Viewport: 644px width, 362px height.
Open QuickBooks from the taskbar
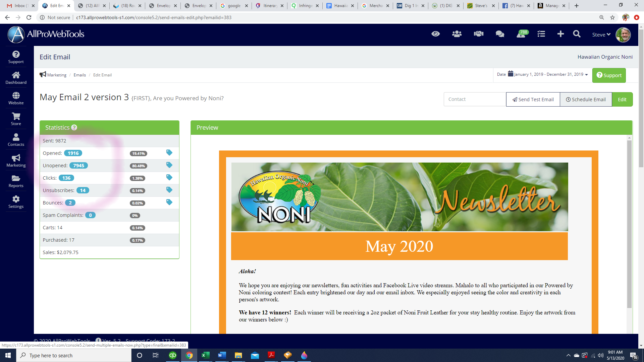point(172,355)
